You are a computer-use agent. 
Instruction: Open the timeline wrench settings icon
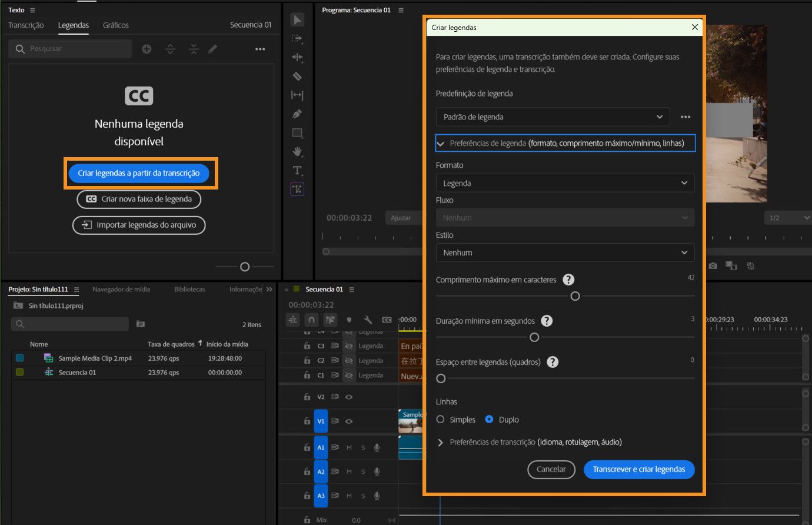(x=368, y=320)
